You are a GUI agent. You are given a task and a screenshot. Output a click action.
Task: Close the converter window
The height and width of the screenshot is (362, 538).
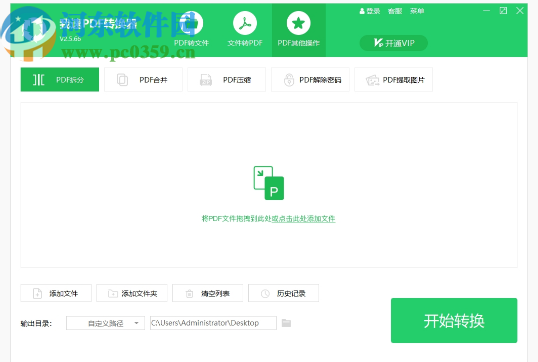(x=520, y=11)
